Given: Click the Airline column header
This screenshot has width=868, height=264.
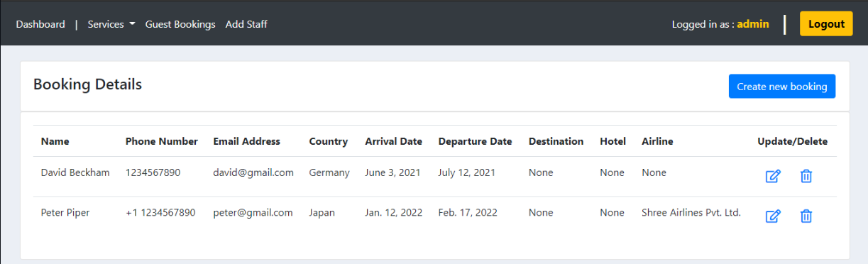Looking at the screenshot, I should pyautogui.click(x=657, y=141).
